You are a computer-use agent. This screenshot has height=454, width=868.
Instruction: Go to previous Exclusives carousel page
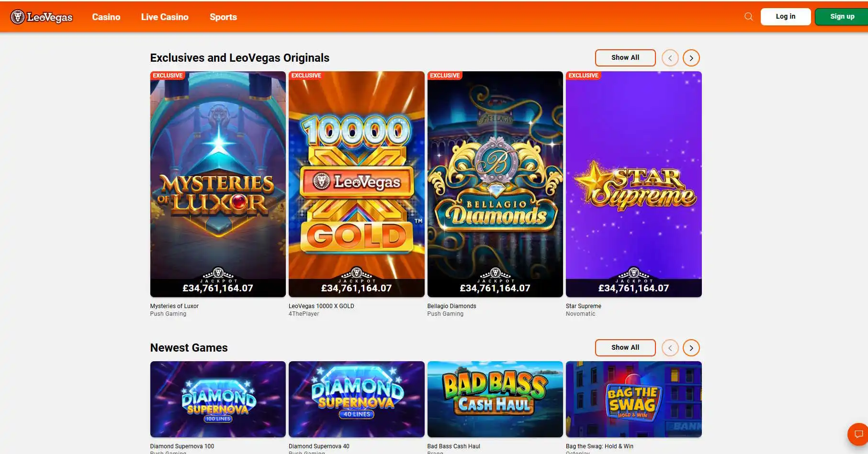(670, 58)
